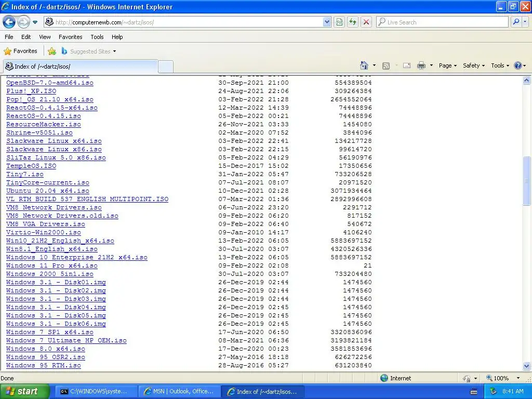
Task: Click the scrollbar down arrow
Action: click(x=527, y=366)
